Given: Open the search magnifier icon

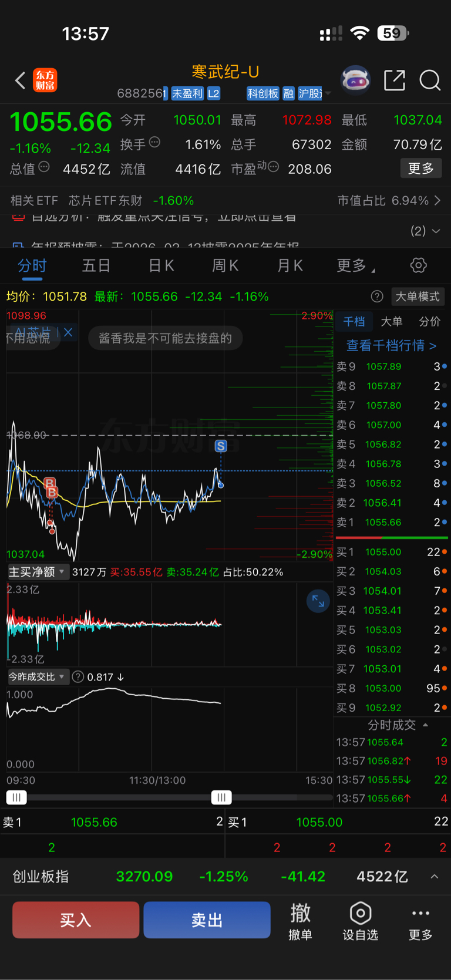Looking at the screenshot, I should pyautogui.click(x=430, y=80).
